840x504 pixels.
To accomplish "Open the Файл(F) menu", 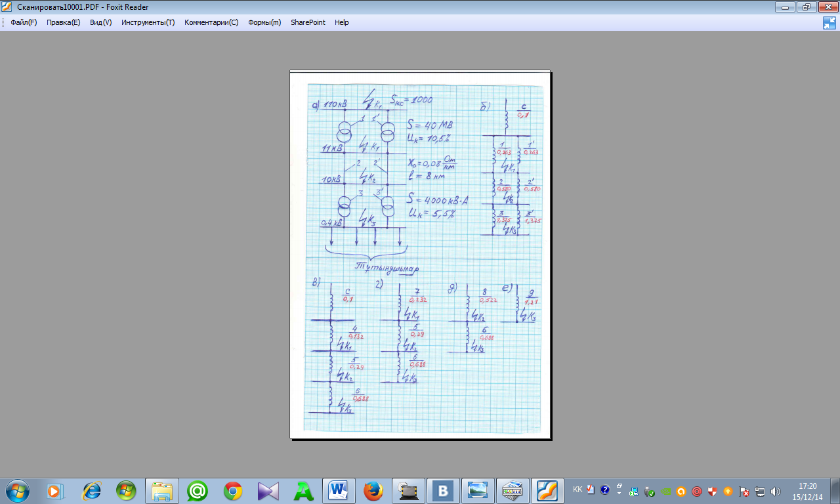I will coord(24,22).
